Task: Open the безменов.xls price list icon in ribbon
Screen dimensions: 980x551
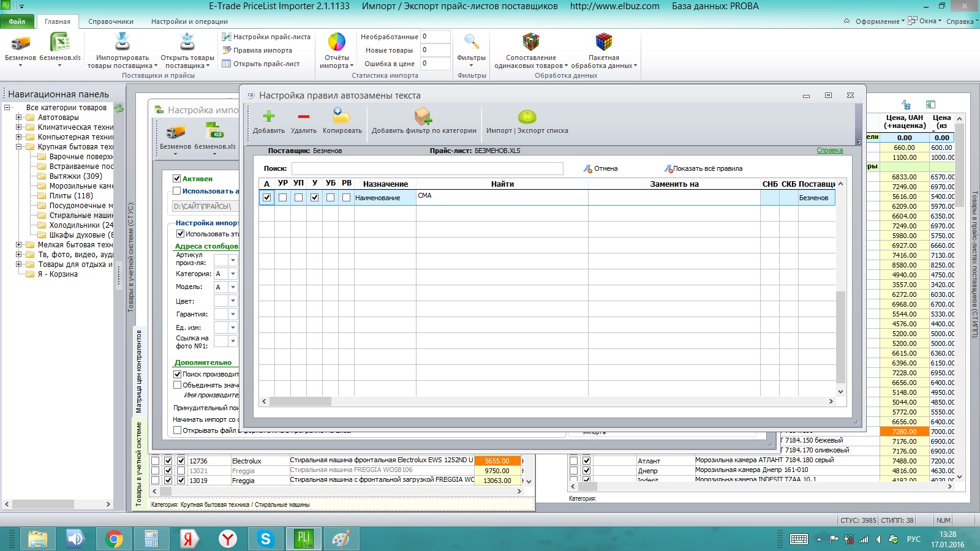Action: [59, 42]
